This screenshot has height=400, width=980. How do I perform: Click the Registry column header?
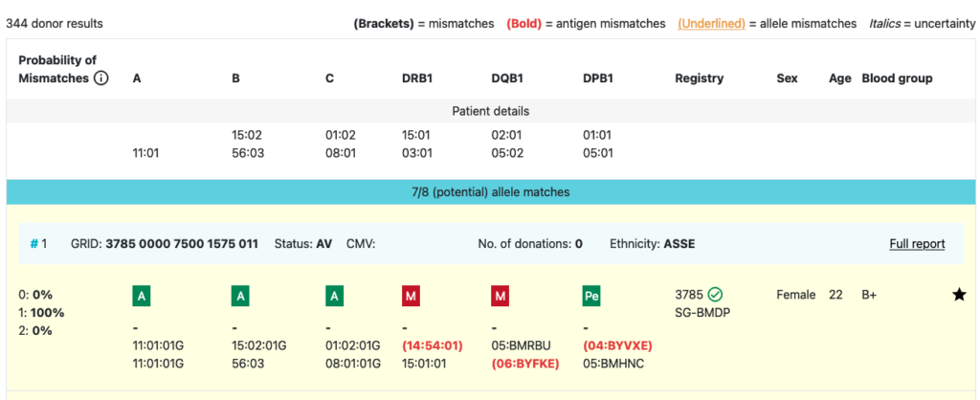click(699, 78)
